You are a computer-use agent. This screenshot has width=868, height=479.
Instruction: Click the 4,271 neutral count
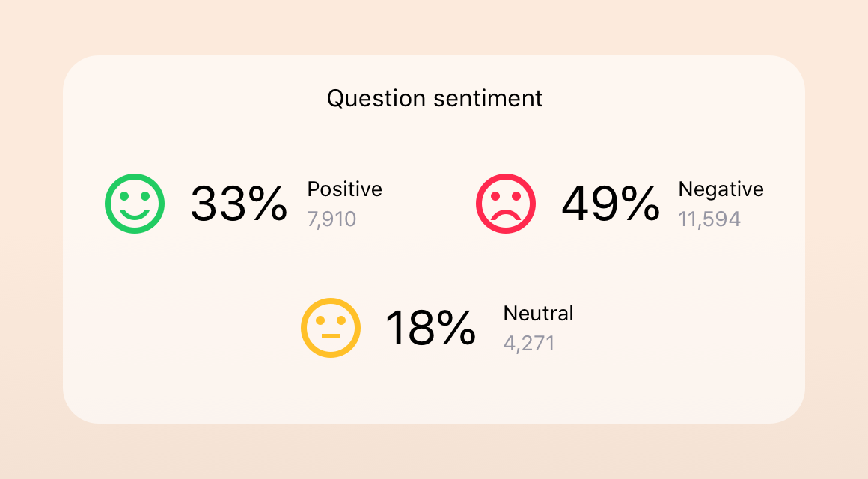click(x=529, y=344)
